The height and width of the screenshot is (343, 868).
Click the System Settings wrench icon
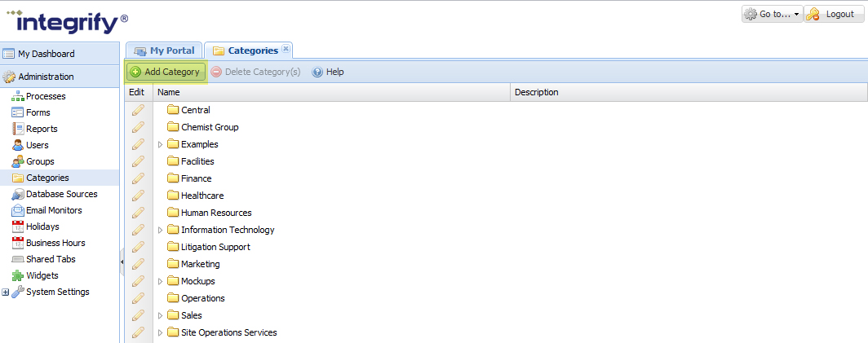18,292
